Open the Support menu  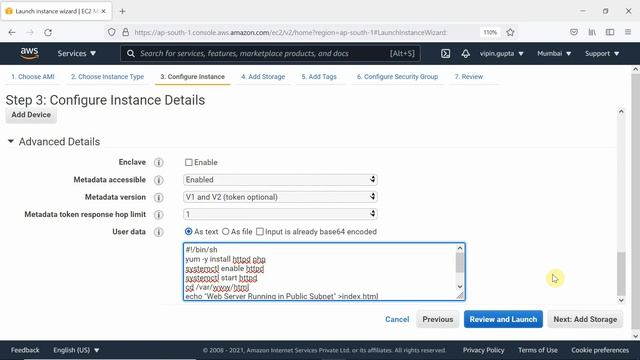click(x=602, y=53)
